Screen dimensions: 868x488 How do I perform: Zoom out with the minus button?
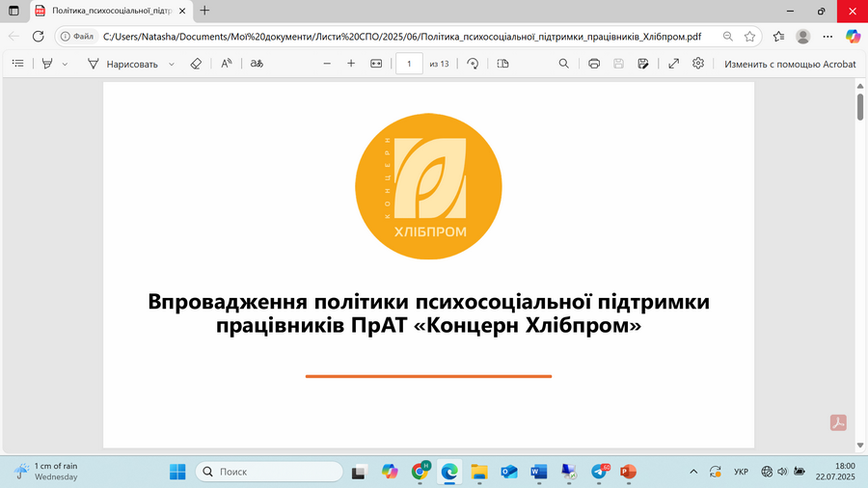tap(327, 64)
